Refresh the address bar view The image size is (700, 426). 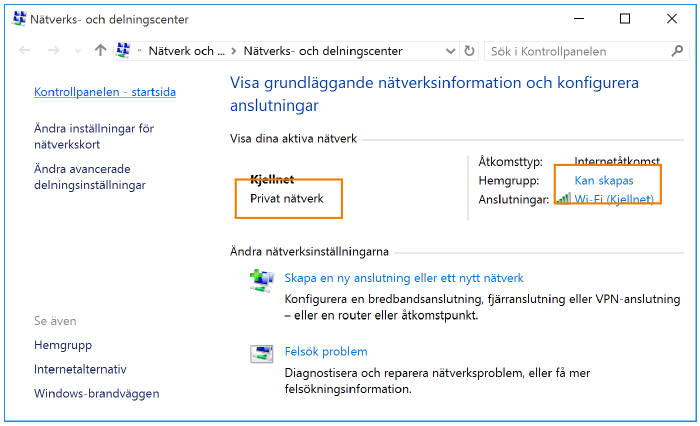pyautogui.click(x=468, y=51)
